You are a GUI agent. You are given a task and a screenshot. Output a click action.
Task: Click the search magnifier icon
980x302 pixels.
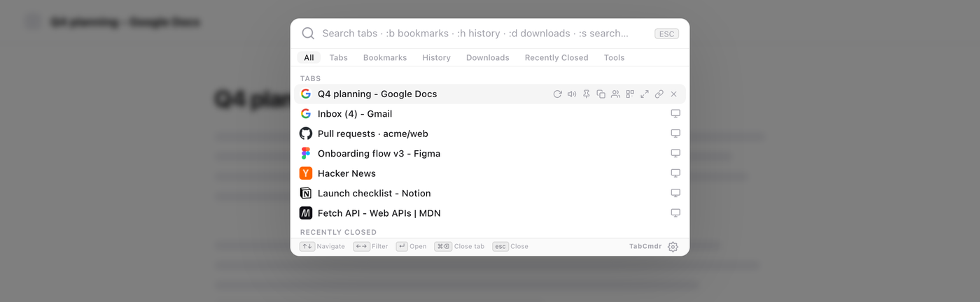308,34
